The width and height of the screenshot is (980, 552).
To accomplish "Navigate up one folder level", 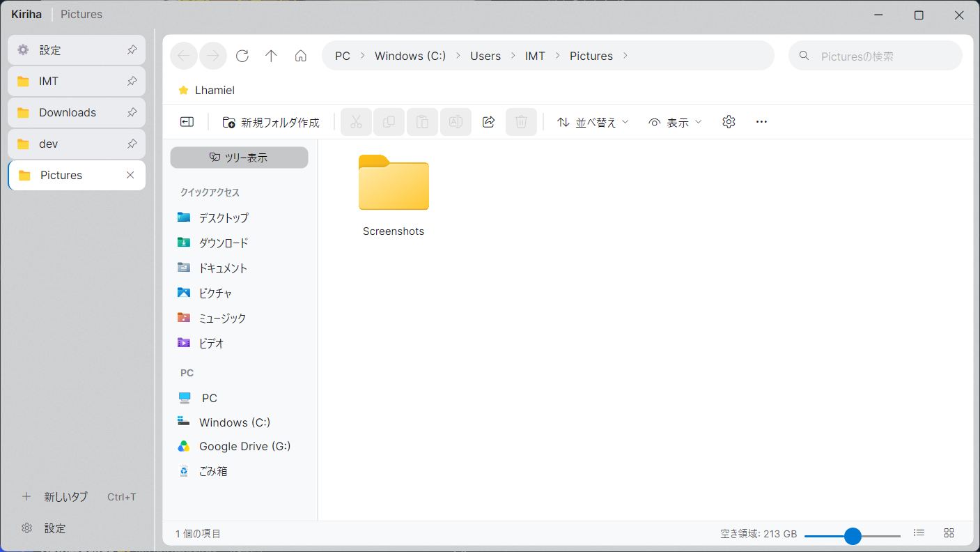I will click(272, 56).
